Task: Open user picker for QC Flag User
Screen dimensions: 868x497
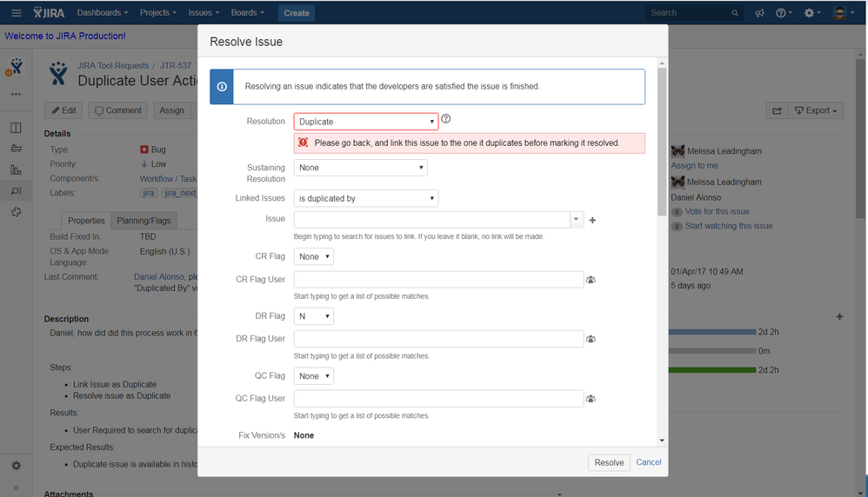Action: (591, 399)
